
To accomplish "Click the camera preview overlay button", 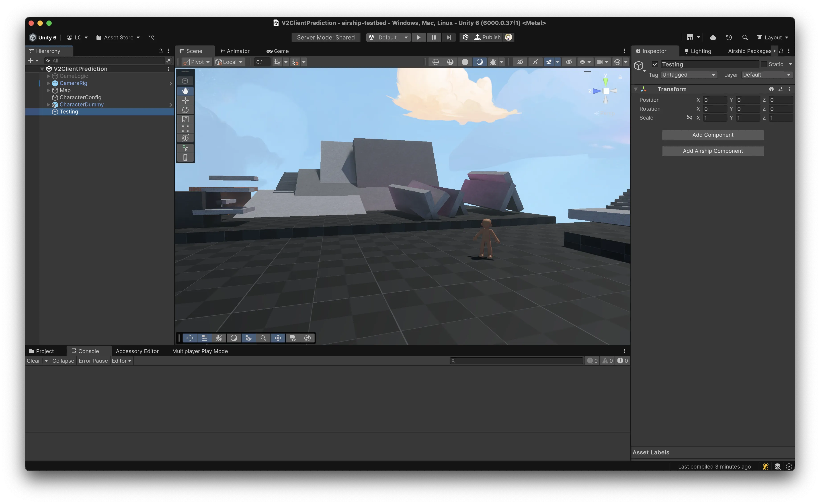I will pos(293,338).
